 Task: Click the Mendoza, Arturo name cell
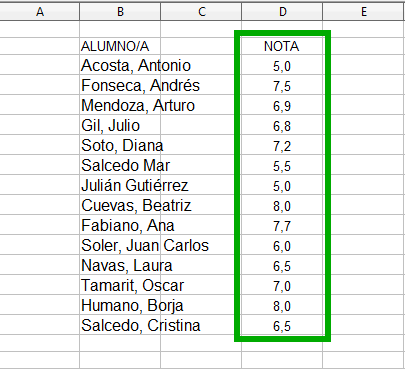coord(120,105)
